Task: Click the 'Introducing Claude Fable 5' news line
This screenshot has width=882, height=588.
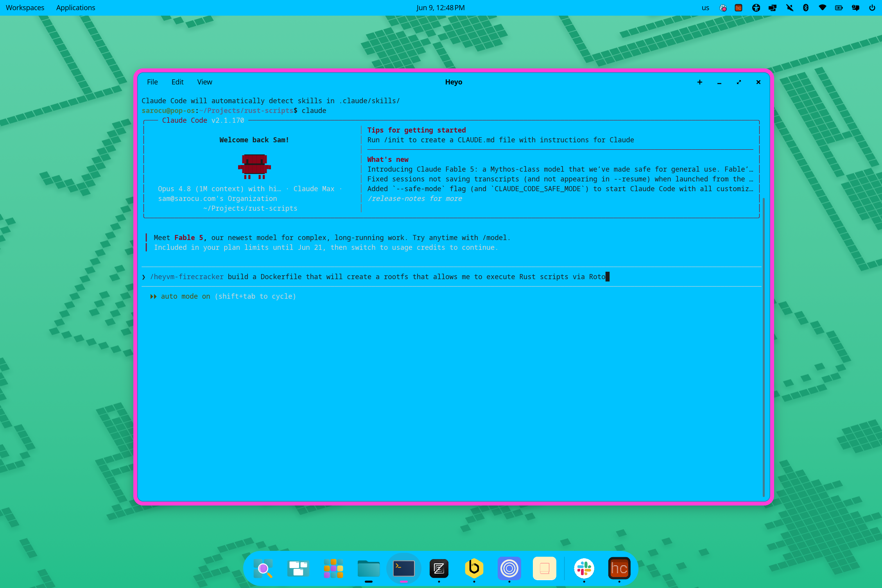Action: click(x=560, y=169)
